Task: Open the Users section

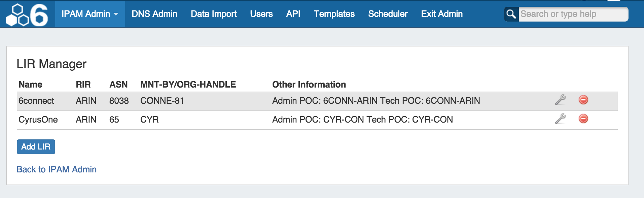Action: click(x=261, y=14)
